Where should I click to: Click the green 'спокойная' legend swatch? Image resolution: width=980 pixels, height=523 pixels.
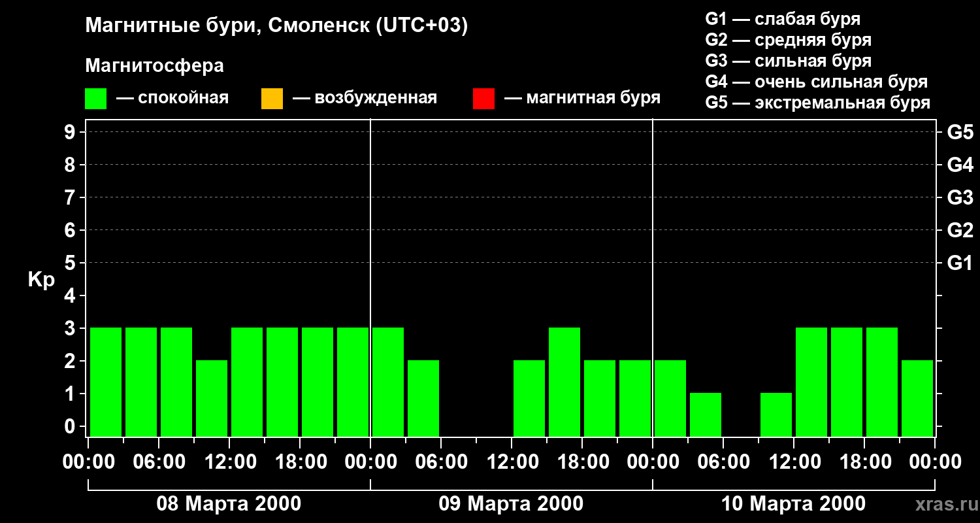tap(95, 99)
